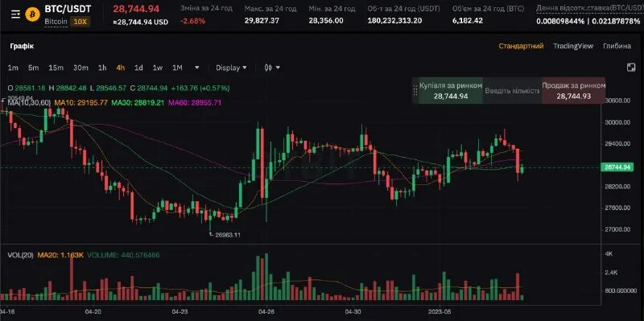Click the 6,182.42 BTC volume value
This screenshot has width=644, height=321.
tap(468, 21)
